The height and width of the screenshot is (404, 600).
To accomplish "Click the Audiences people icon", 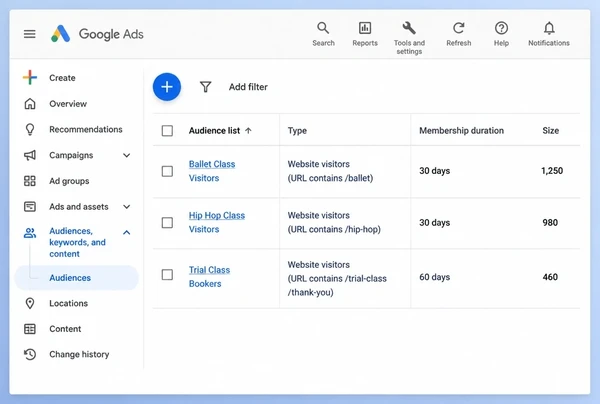I will [x=30, y=233].
